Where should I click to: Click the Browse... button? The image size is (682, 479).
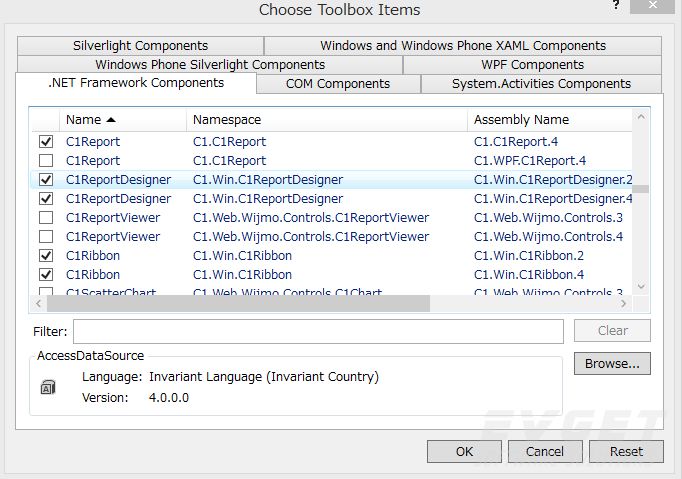[x=612, y=363]
